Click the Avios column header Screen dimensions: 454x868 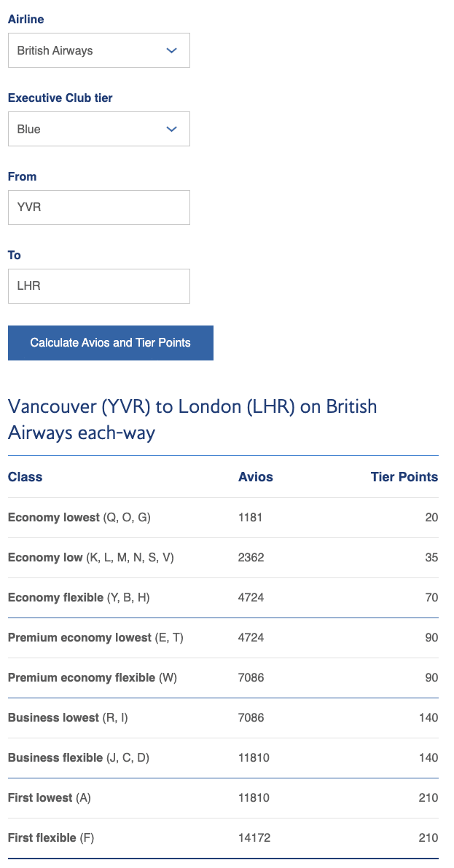coord(255,477)
